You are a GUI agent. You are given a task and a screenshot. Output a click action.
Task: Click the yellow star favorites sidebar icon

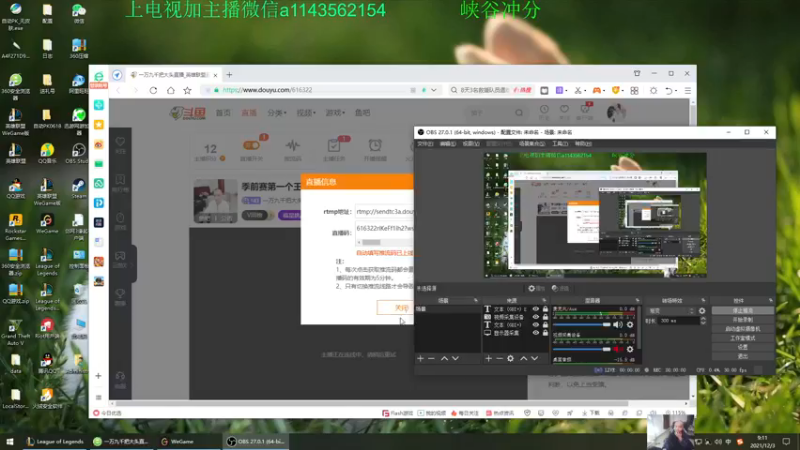point(99,124)
